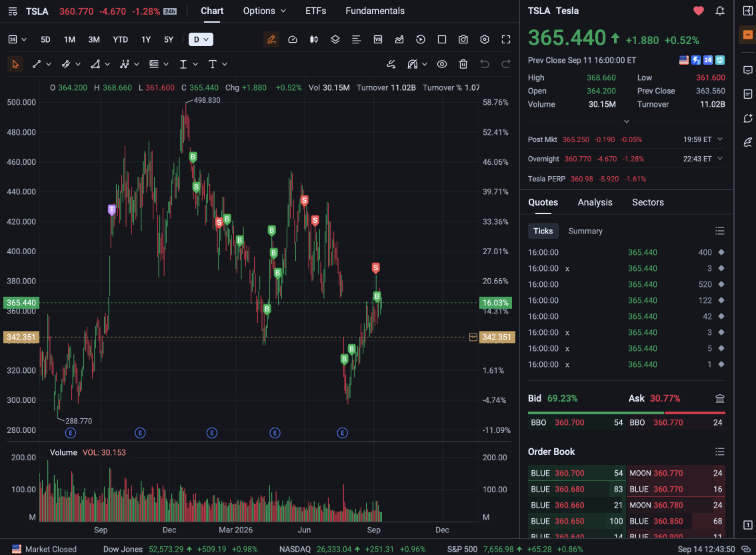The image size is (756, 555).
Task: Select the channel drawing tool
Action: pyautogui.click(x=66, y=64)
